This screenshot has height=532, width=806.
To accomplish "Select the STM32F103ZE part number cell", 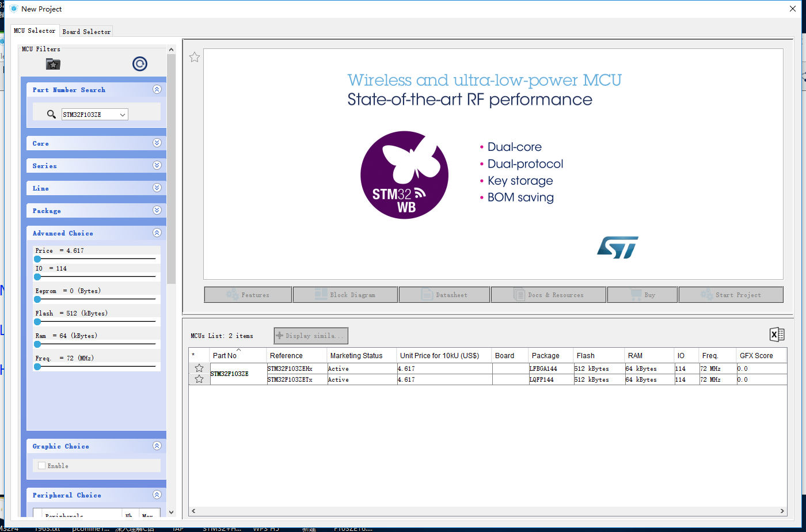I will [238, 374].
